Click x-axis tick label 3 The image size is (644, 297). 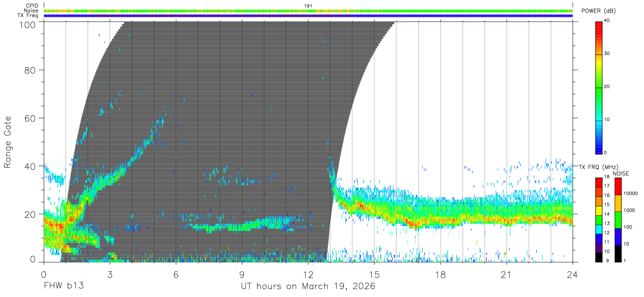[x=110, y=274]
